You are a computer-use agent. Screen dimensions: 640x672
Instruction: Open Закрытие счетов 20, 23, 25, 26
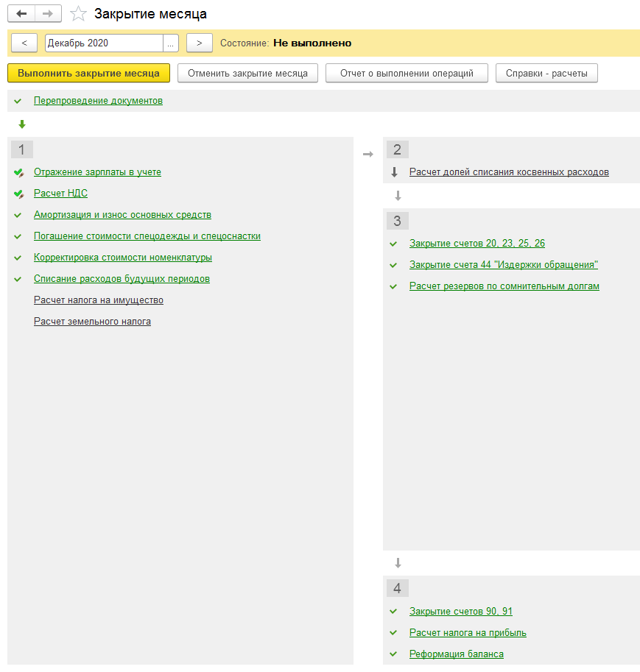click(477, 244)
